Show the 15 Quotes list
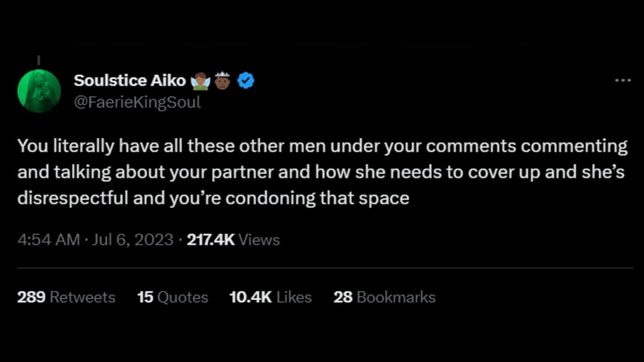The image size is (644, 362). point(173,297)
